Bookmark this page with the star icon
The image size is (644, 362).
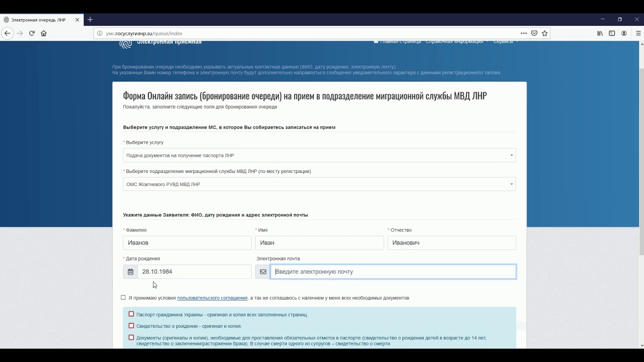coord(544,33)
